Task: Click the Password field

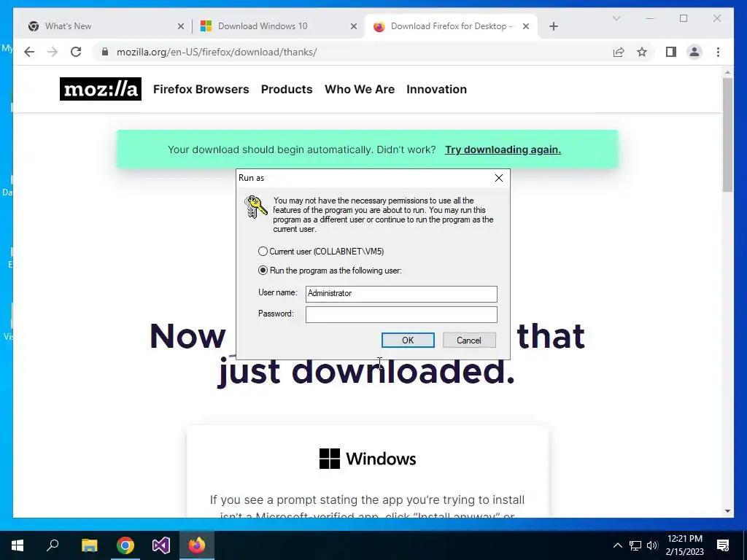Action: 401,314
